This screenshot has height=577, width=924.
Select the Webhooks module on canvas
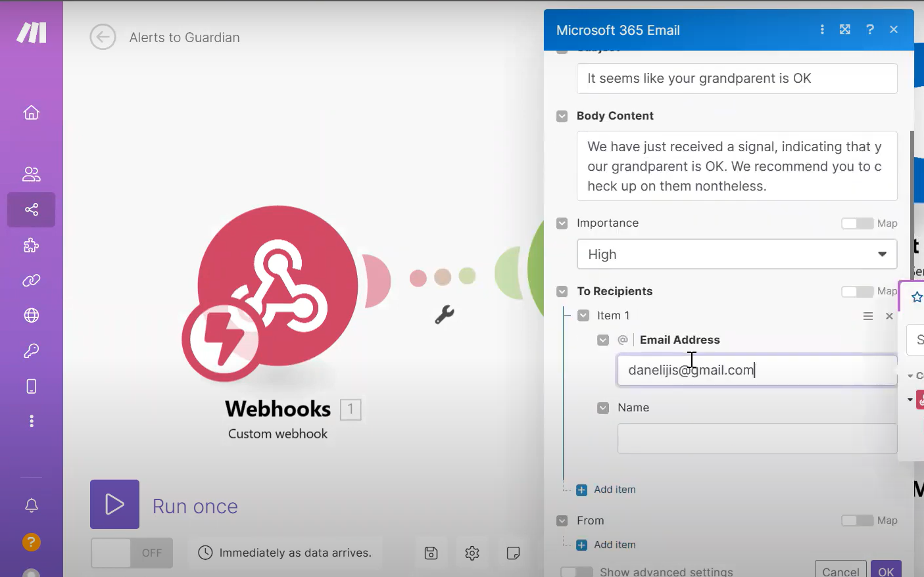[x=278, y=285]
